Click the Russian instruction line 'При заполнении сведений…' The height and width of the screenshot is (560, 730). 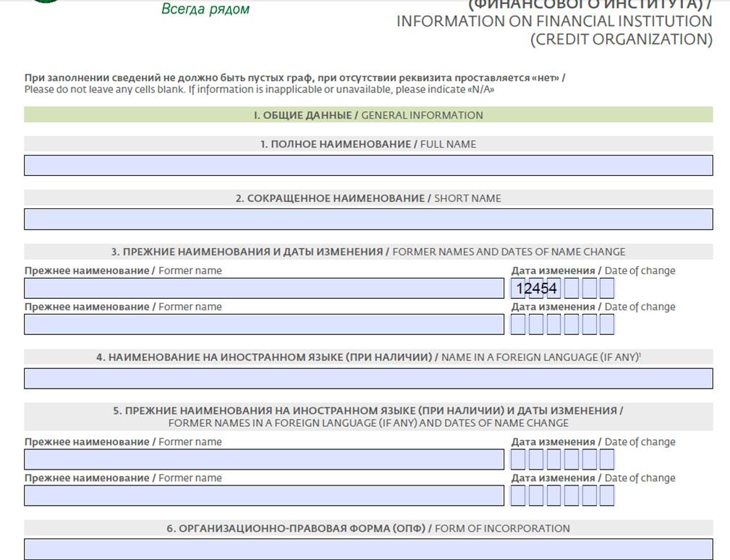point(294,77)
